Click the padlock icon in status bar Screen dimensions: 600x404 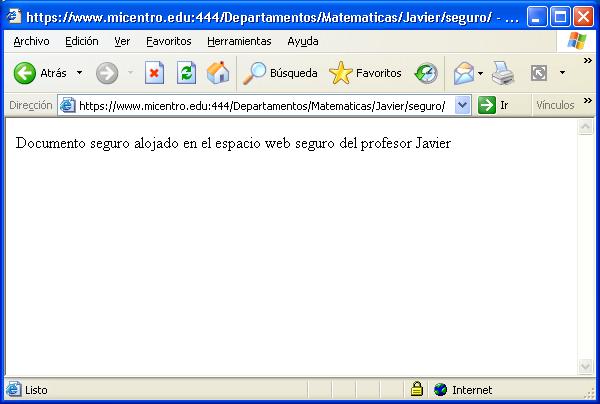click(417, 390)
